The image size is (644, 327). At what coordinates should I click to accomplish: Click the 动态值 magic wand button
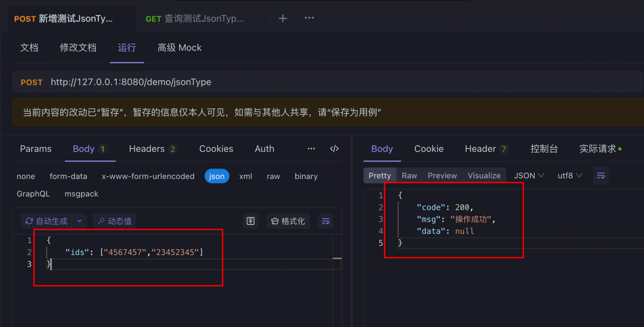(x=114, y=221)
